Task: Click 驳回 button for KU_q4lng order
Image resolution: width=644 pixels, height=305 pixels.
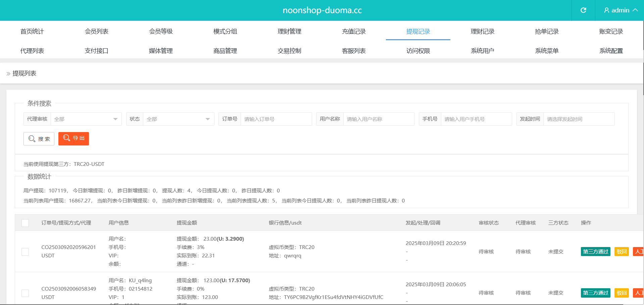Action: coord(621,293)
